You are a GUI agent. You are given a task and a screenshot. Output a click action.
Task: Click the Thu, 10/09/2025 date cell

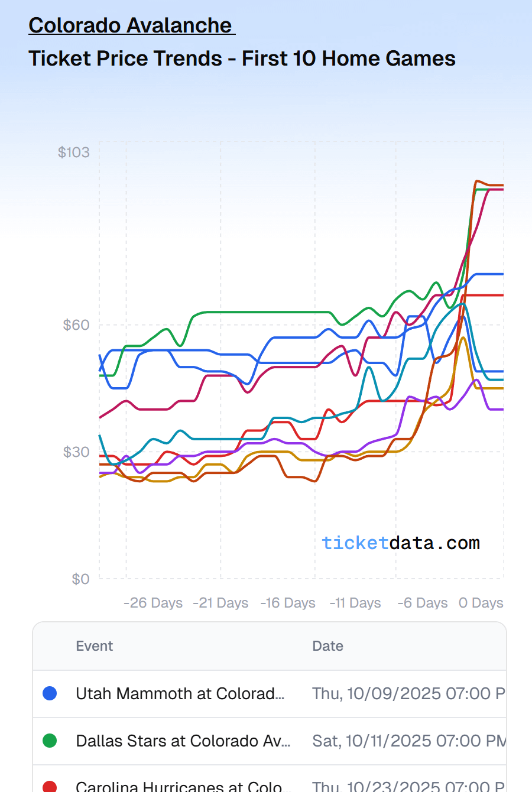click(408, 693)
